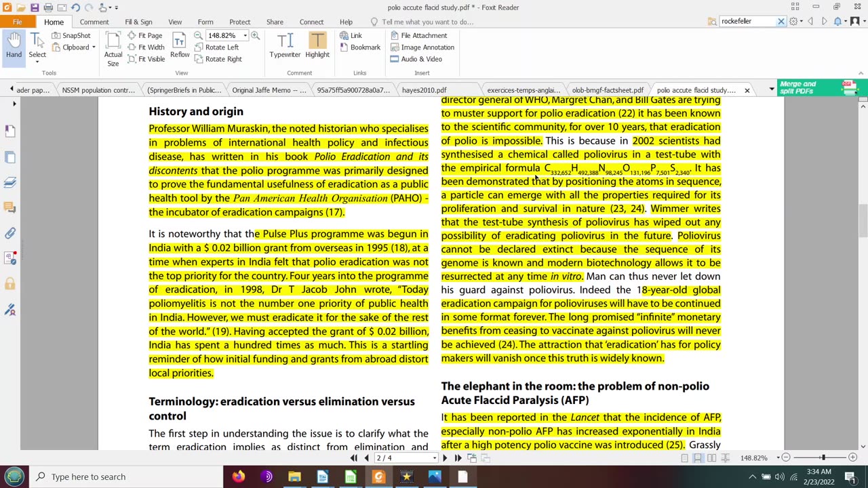Switch to NSSM population contr... document tab
Viewport: 868px width, 488px height.
[x=98, y=90]
